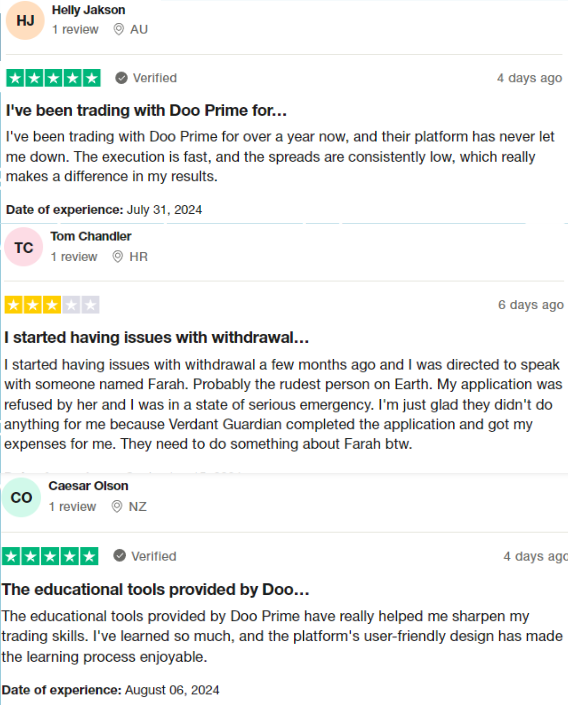Click the HJ avatar of Helly Jakson
The width and height of the screenshot is (568, 705).
pos(25,20)
